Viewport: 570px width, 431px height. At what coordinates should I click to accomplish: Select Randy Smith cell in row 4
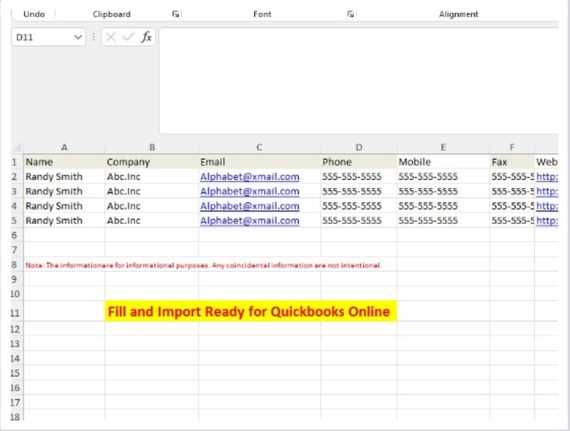pos(64,206)
